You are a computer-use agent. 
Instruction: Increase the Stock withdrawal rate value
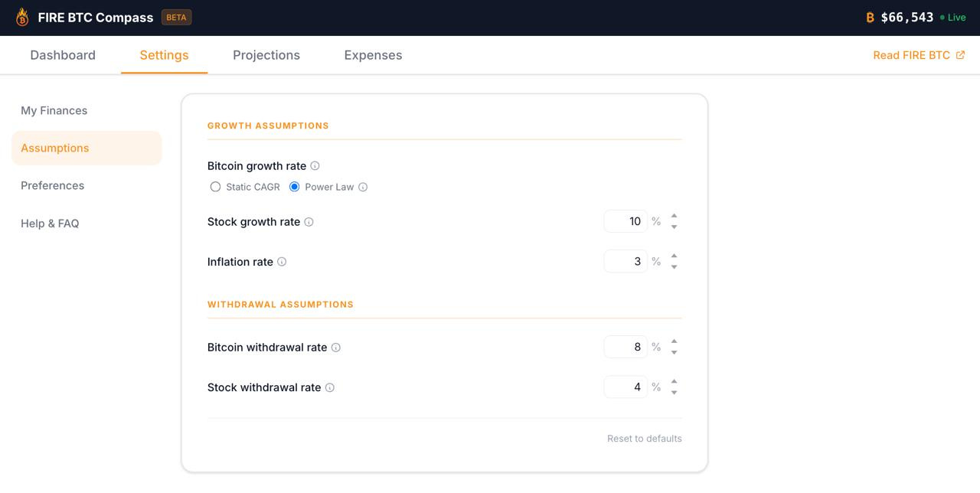click(674, 381)
